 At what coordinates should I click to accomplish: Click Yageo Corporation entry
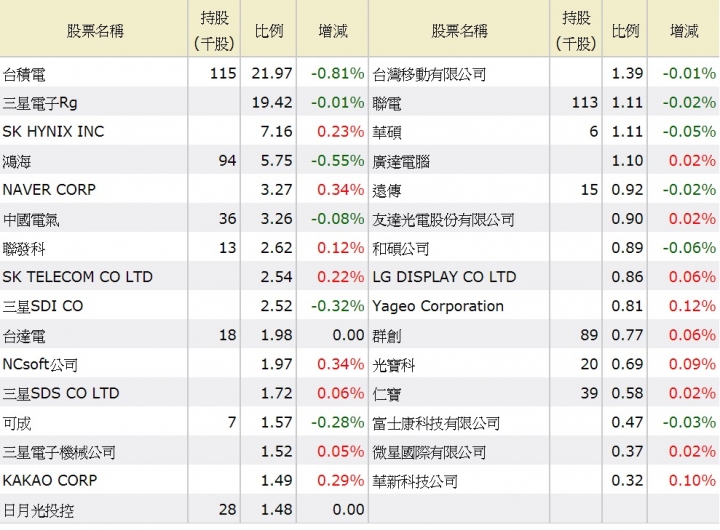point(438,306)
